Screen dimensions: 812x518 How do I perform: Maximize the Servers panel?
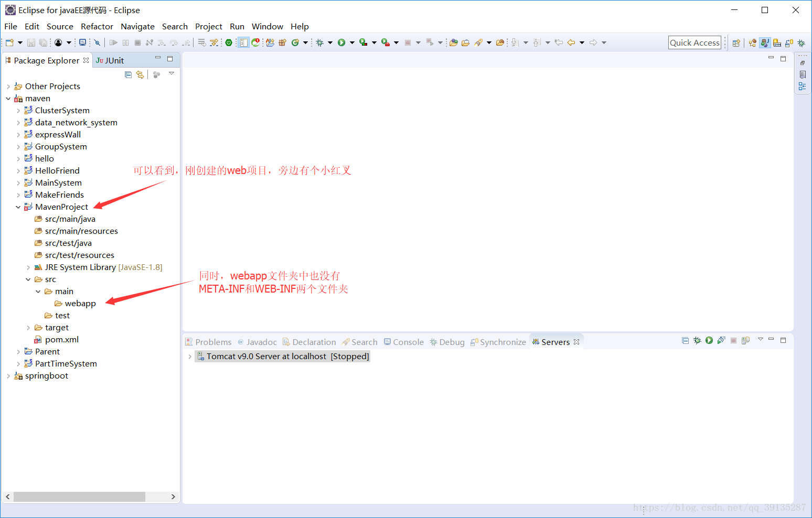tap(783, 340)
